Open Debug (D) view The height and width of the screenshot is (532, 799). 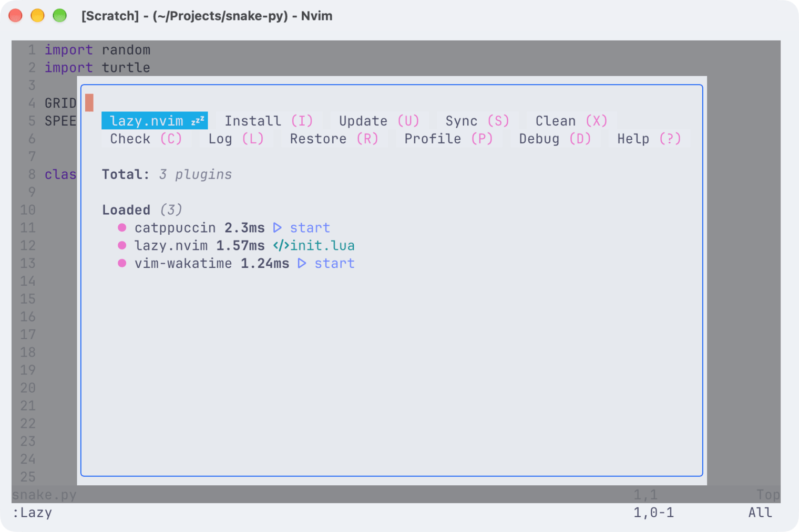pos(555,139)
